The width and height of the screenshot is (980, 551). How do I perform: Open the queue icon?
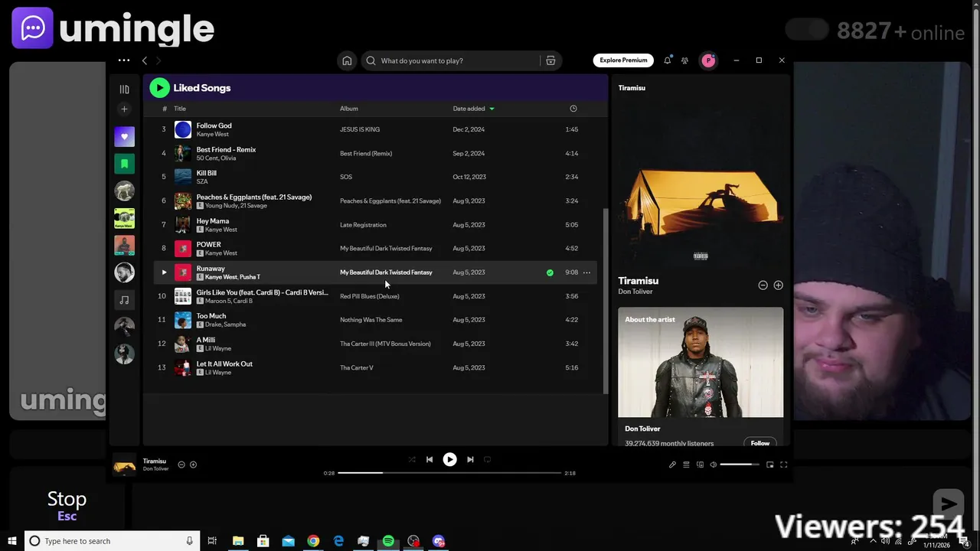point(686,465)
